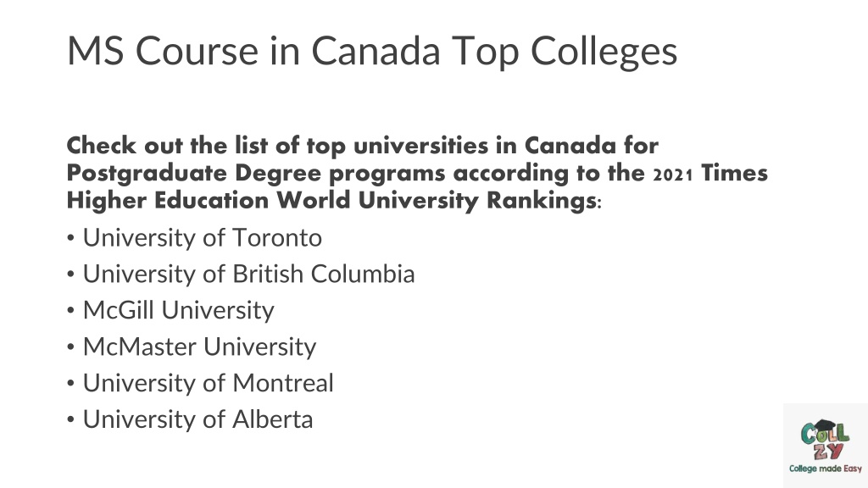Screen dimensions: 868x488
Task: Click the 'College made Easy' tagline
Action: (x=826, y=469)
